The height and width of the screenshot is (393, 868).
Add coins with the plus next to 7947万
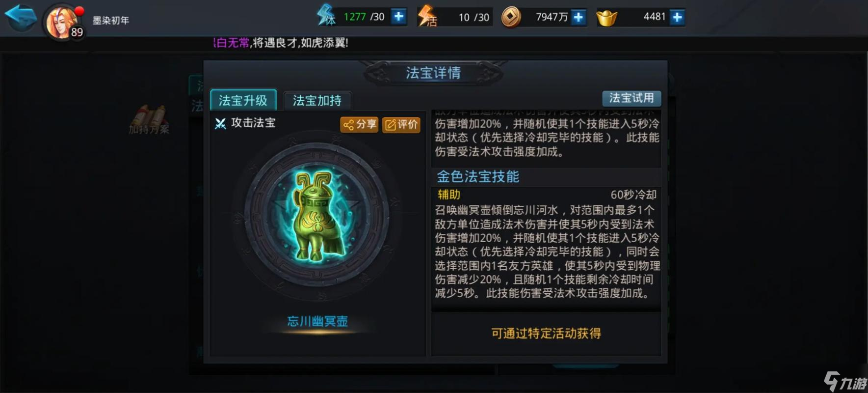click(x=579, y=17)
